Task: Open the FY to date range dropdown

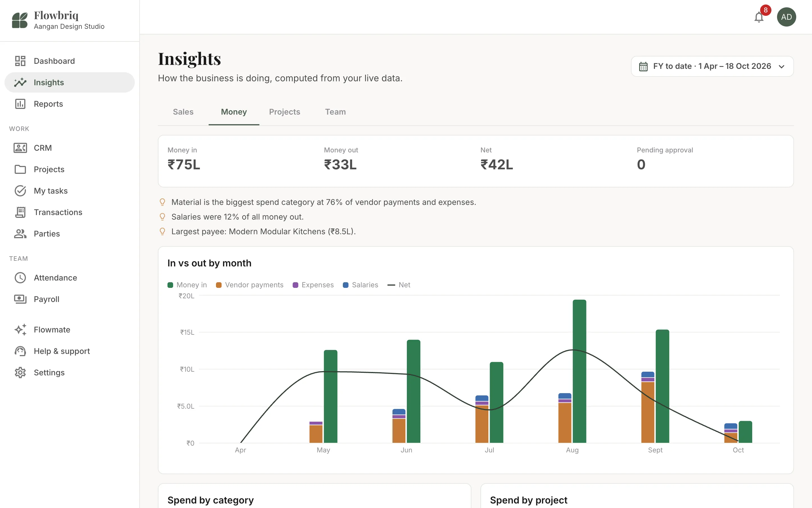Action: (x=712, y=66)
